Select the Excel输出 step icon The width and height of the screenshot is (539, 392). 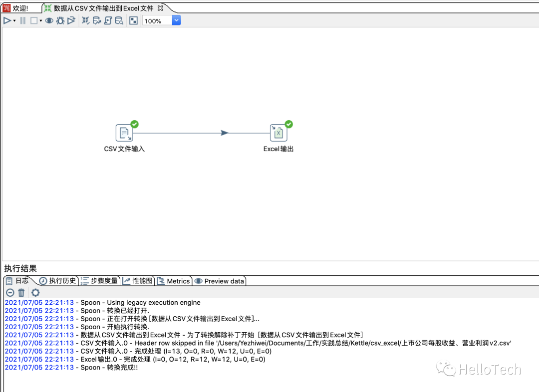(x=278, y=133)
